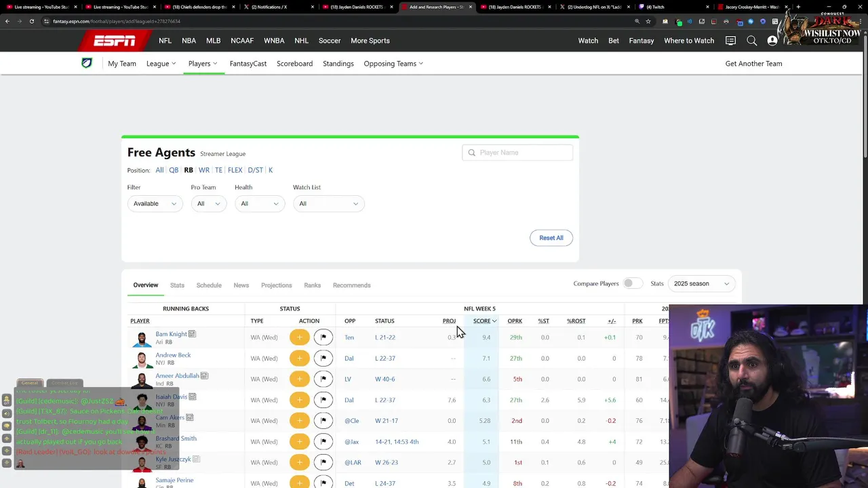Flag Andrew Beck to the watch list

323,358
